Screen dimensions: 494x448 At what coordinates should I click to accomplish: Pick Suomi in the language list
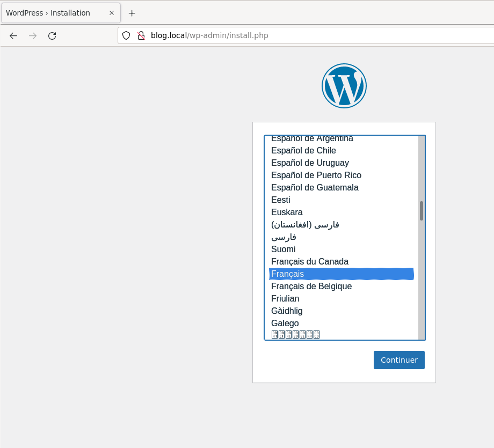(x=284, y=249)
